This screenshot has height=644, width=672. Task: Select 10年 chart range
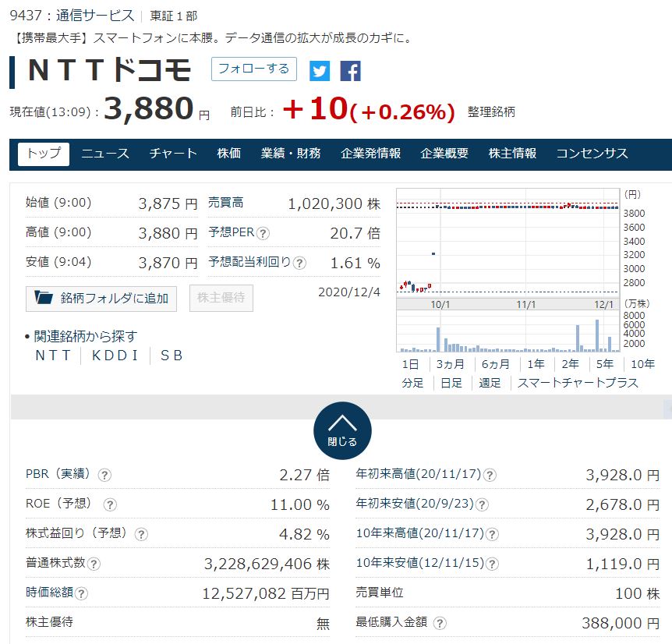pos(643,364)
